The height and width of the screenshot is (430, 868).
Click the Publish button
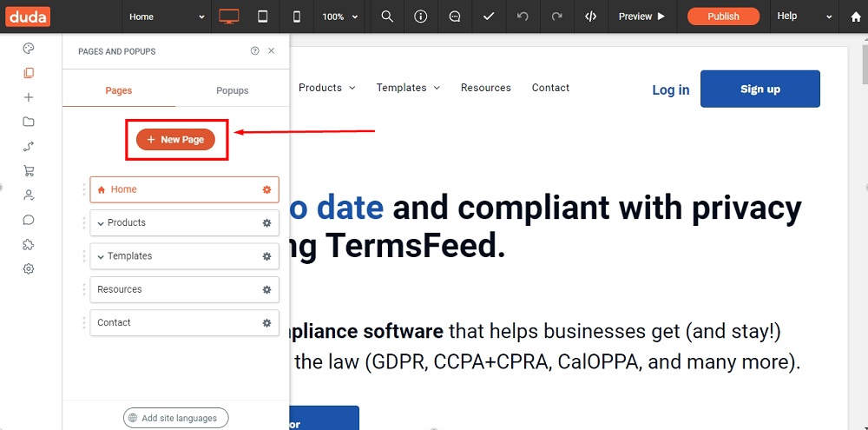[x=723, y=17]
